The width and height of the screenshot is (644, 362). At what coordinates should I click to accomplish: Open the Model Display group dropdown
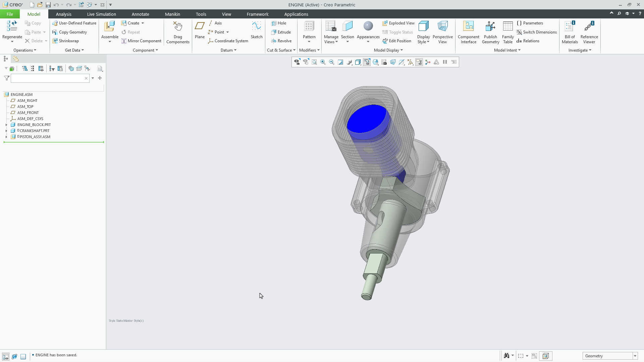click(x=388, y=50)
